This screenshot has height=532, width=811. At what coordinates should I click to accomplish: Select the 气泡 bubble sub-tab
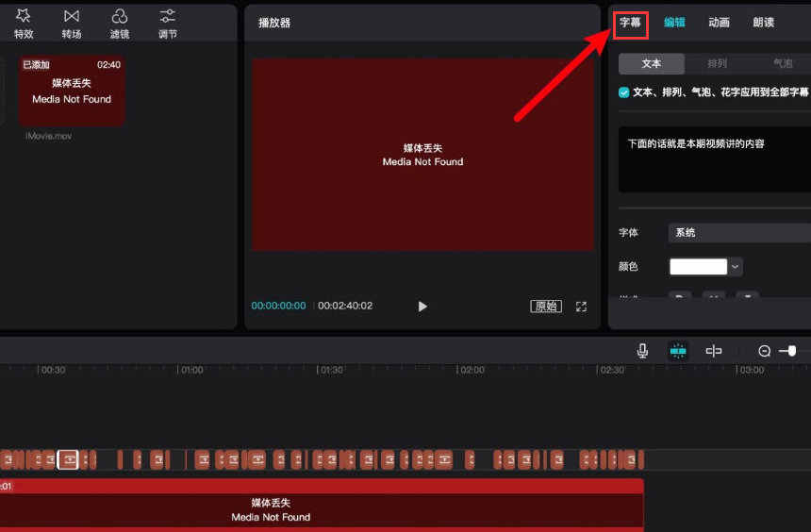(782, 63)
